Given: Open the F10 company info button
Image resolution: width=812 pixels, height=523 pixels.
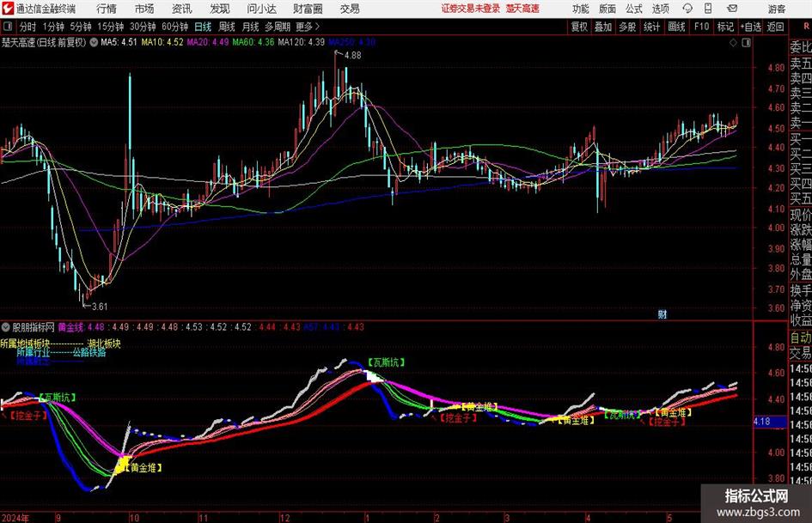Looking at the screenshot, I should (701, 27).
